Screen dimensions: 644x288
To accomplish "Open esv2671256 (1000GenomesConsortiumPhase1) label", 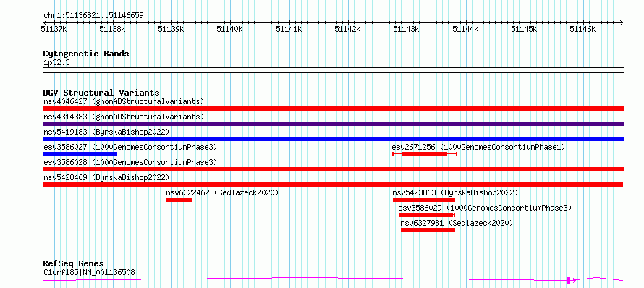I will tap(478, 147).
